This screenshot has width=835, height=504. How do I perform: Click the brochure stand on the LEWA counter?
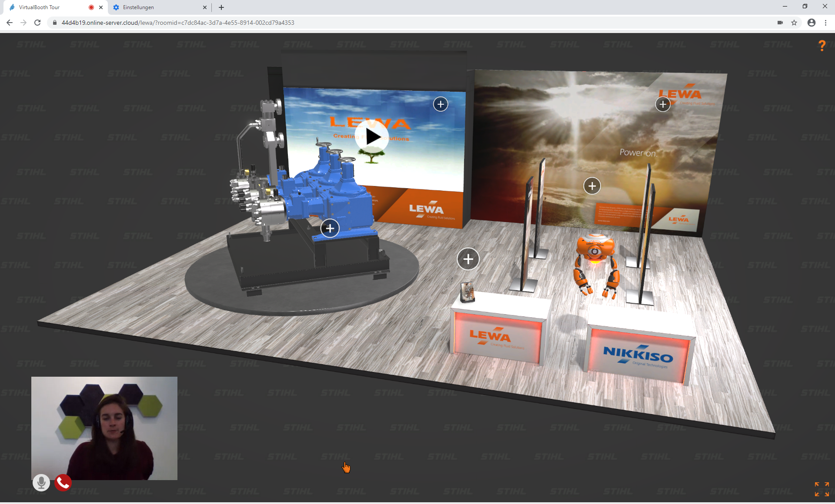[x=468, y=292]
